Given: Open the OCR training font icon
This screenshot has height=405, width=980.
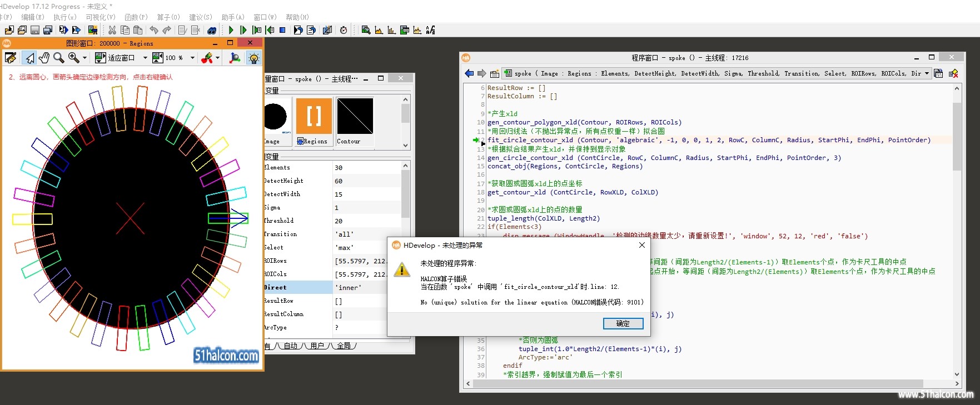Looking at the screenshot, I should tap(430, 30).
